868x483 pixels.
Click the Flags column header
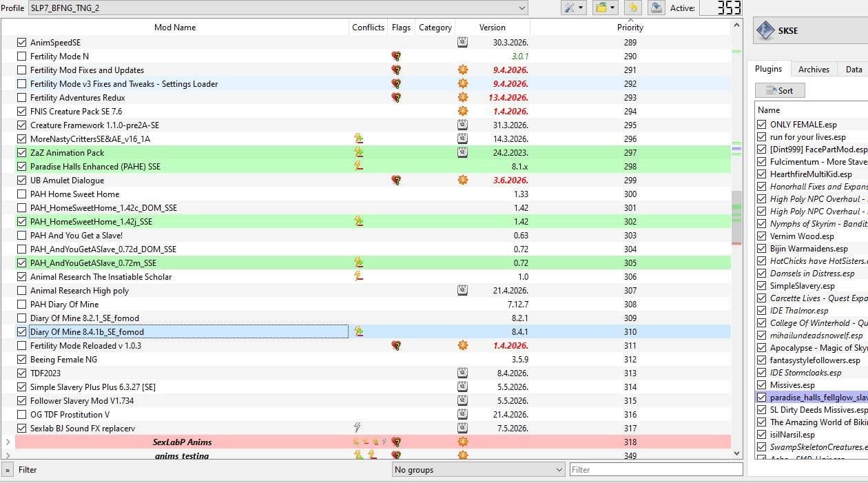pos(401,28)
